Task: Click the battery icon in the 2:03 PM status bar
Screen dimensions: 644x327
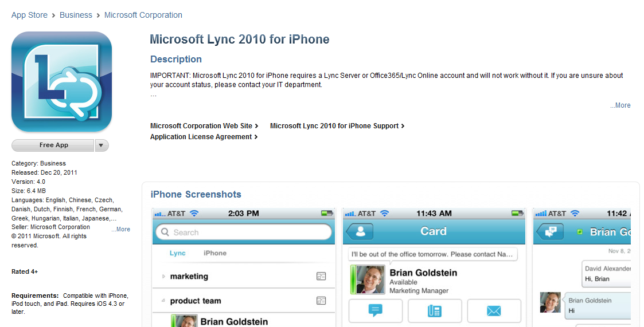Action: tap(327, 214)
